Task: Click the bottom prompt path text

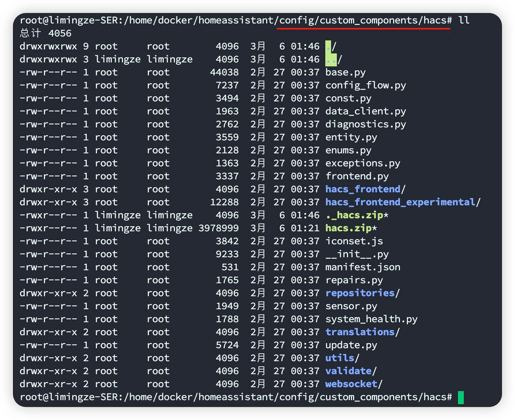Action: pos(287,397)
